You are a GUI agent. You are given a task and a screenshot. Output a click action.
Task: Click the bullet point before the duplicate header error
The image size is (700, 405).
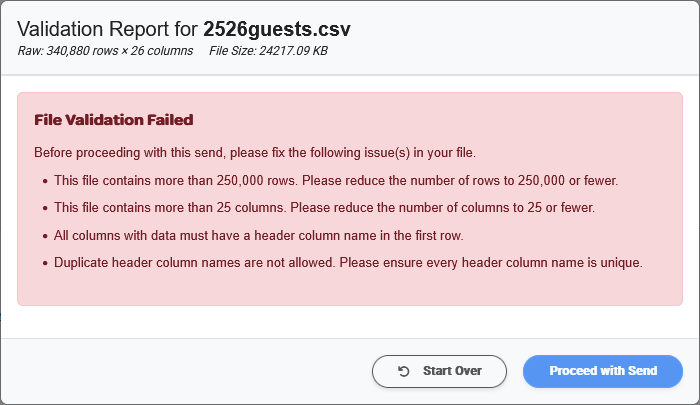click(45, 264)
